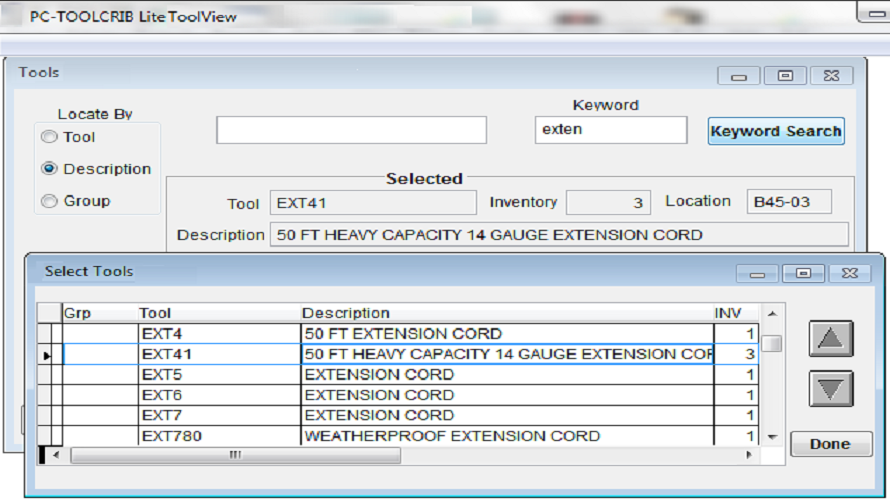Minimize the Select Tools window
The width and height of the screenshot is (890, 500).
[x=757, y=274]
